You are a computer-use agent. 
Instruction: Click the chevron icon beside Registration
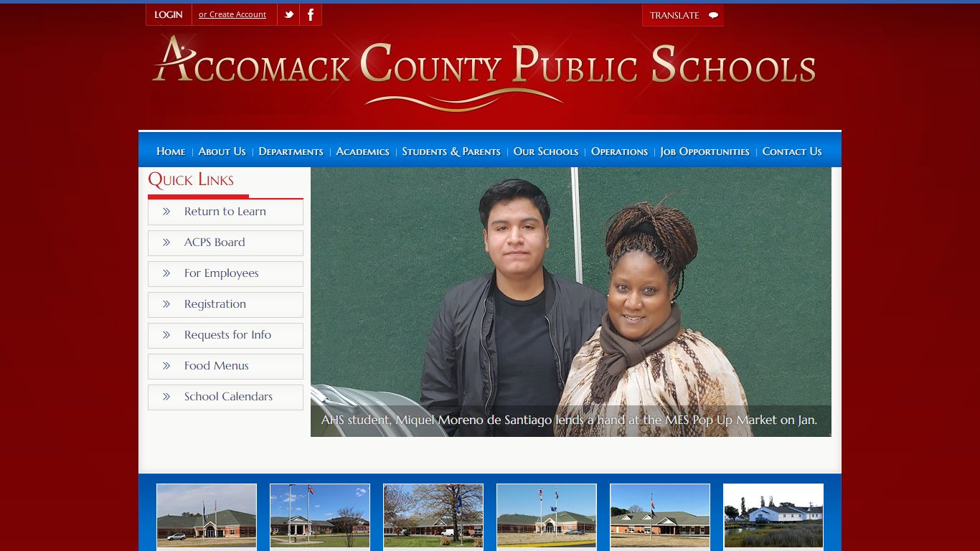click(x=166, y=304)
